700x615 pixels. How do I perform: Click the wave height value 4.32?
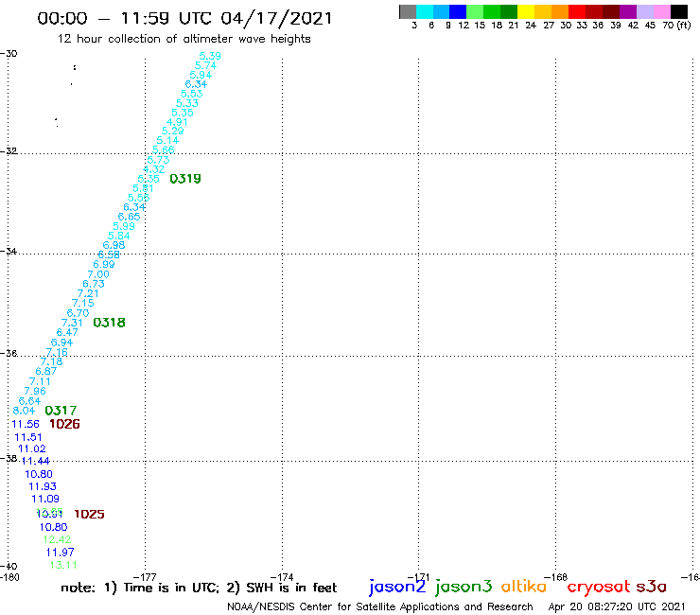[x=153, y=169]
